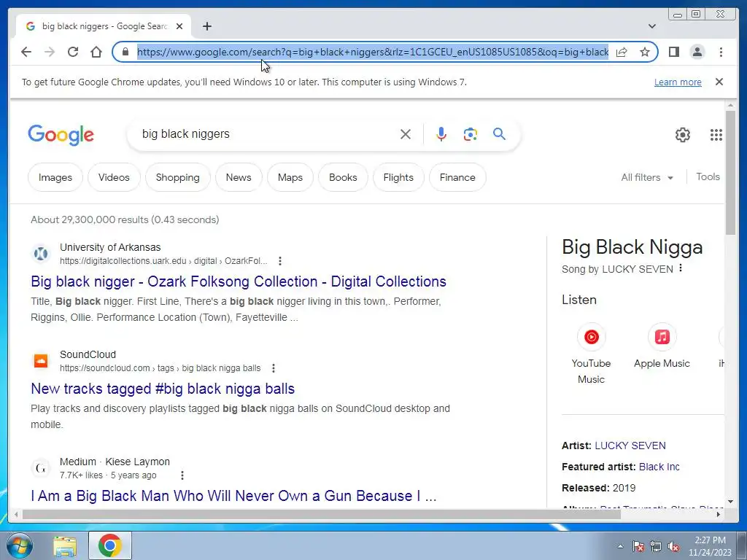The image size is (747, 560).
Task: Switch to the Images filter
Action: (x=55, y=177)
